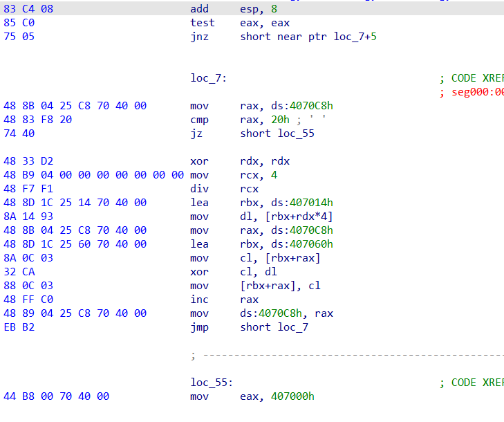This screenshot has height=422, width=504.
Task: Click opcode bytes '74 40'
Action: click(x=19, y=134)
